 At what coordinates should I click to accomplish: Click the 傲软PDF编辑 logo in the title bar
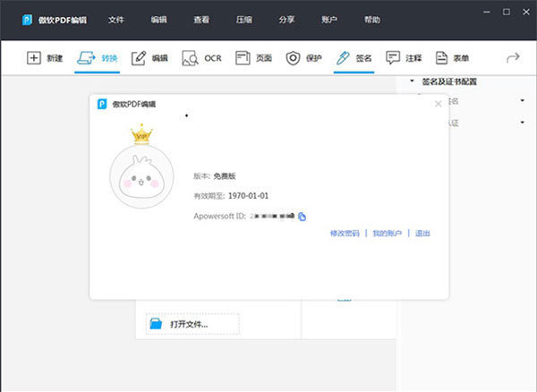pos(27,20)
